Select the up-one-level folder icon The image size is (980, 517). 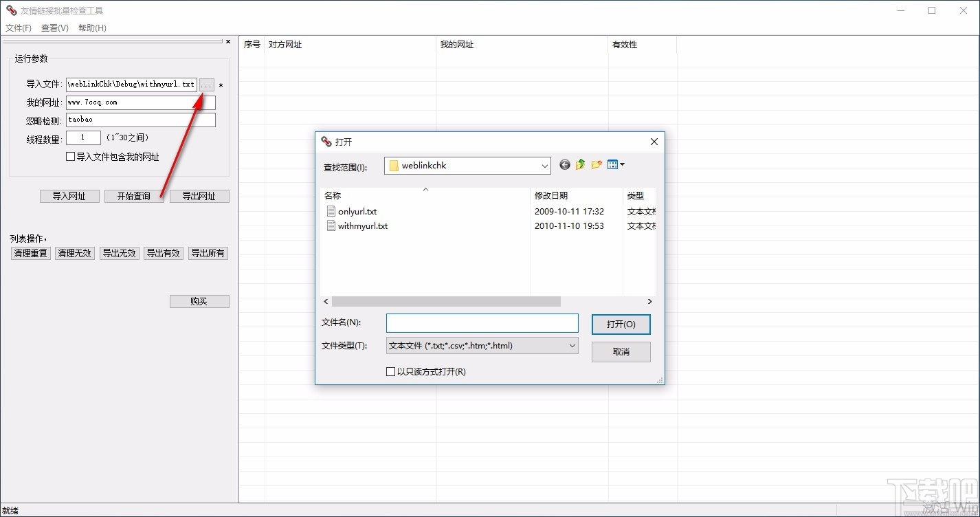click(x=579, y=165)
